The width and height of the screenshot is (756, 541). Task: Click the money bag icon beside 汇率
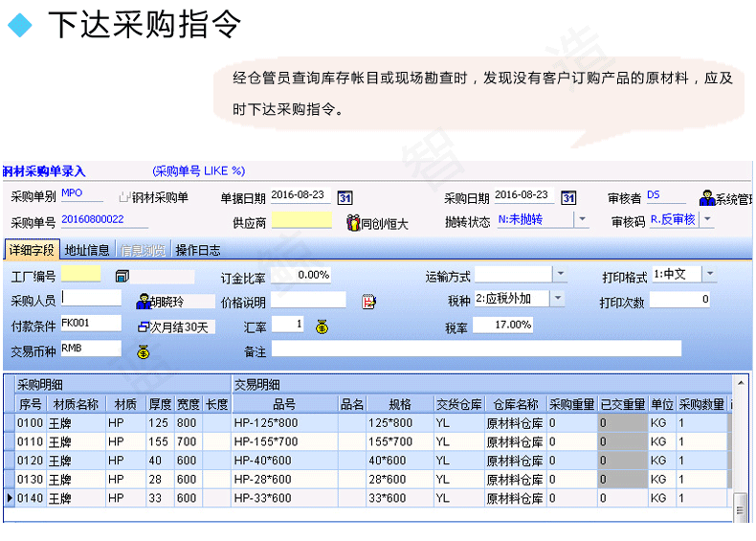click(x=322, y=327)
